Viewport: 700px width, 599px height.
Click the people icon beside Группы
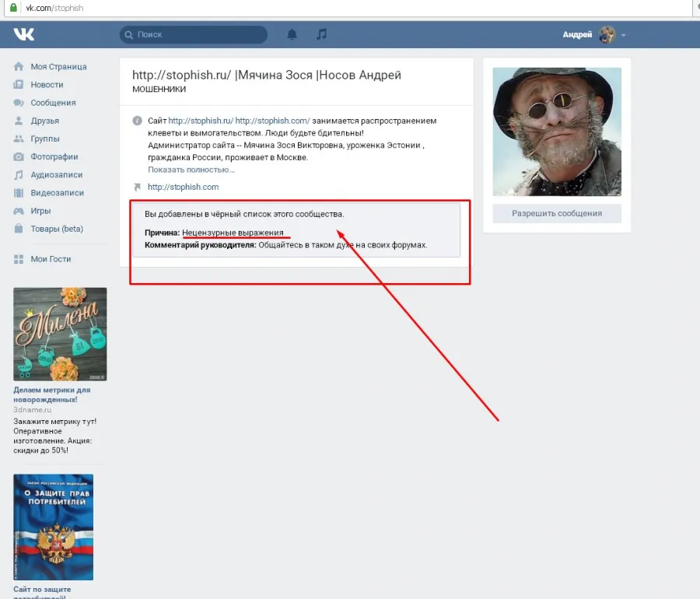pyautogui.click(x=19, y=138)
